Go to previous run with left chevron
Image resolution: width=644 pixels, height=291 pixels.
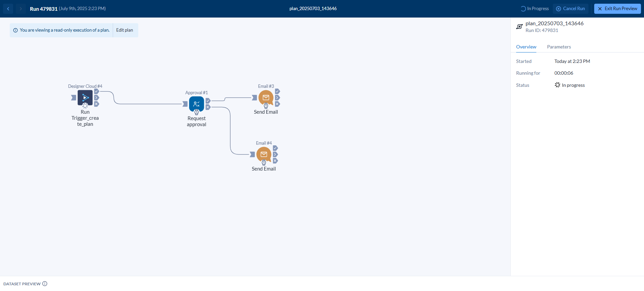(8, 9)
